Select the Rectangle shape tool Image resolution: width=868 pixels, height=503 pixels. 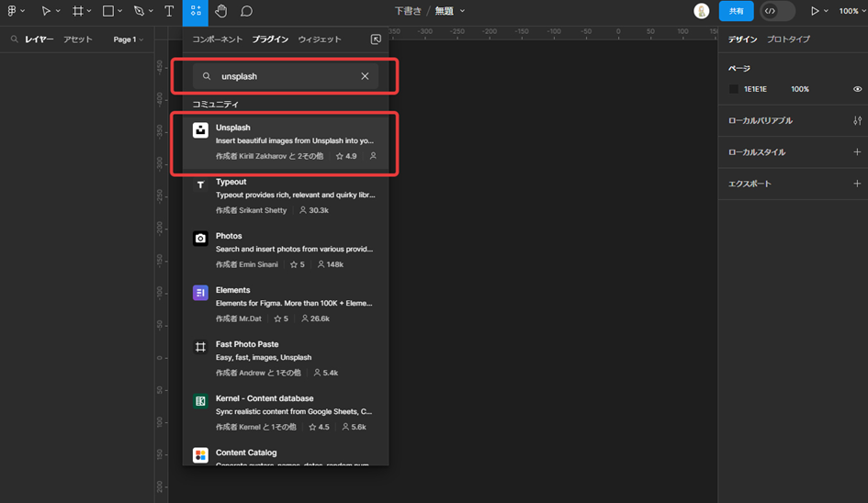[108, 11]
